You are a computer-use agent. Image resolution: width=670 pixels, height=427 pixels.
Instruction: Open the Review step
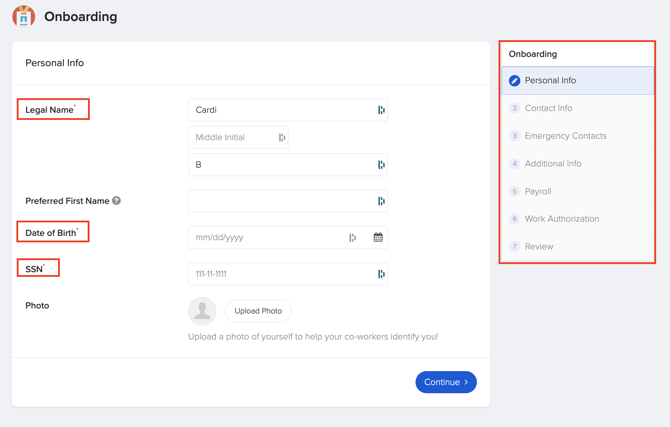pos(577,247)
